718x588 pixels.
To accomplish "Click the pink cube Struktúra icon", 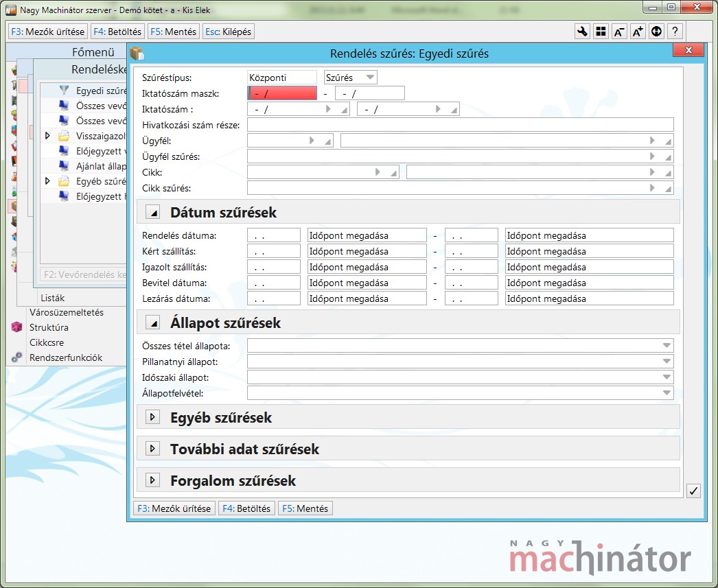I will (16, 327).
